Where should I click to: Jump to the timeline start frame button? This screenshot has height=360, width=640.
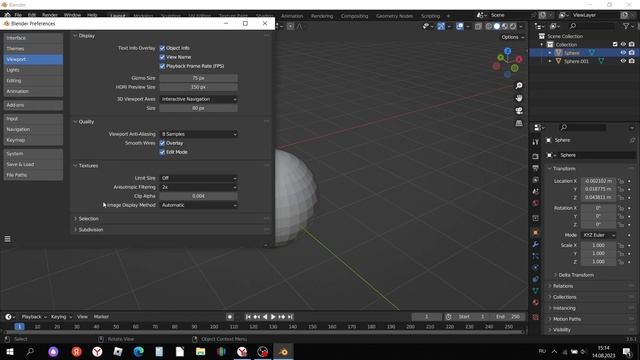(248, 317)
